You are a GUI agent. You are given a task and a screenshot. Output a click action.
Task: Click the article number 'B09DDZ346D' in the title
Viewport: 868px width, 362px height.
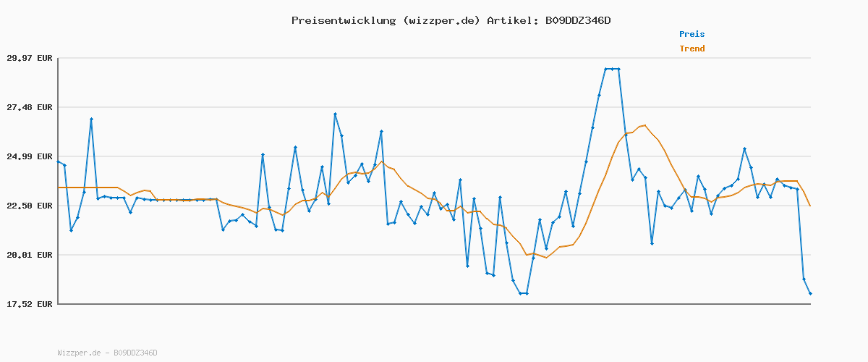577,20
